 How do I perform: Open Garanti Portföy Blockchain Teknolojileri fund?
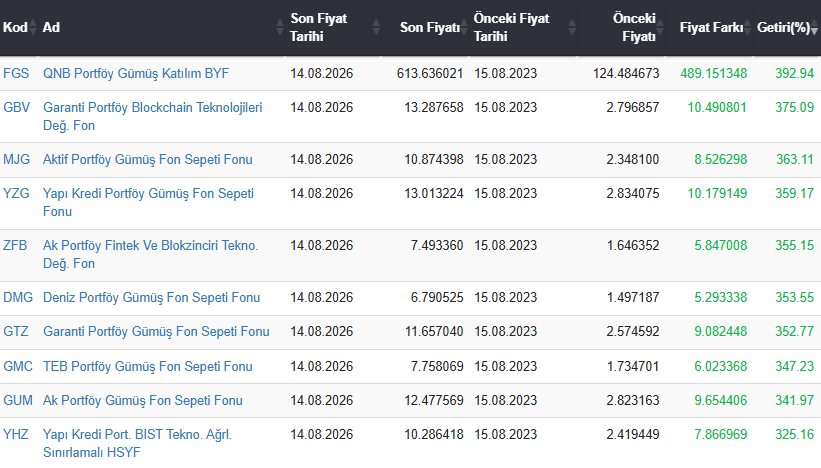coord(152,116)
